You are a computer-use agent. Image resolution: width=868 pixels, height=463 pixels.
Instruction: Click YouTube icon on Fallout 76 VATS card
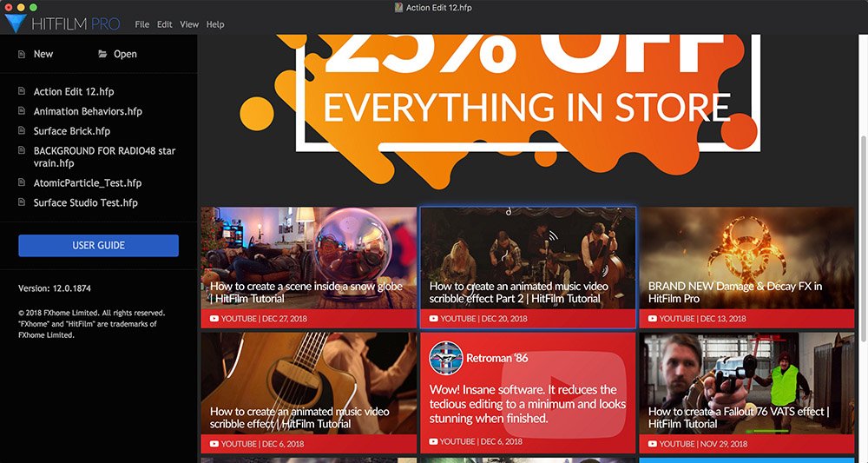(652, 444)
